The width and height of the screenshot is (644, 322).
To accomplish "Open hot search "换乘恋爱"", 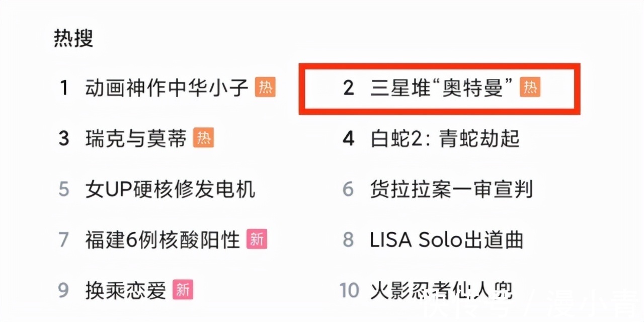I will point(125,290).
